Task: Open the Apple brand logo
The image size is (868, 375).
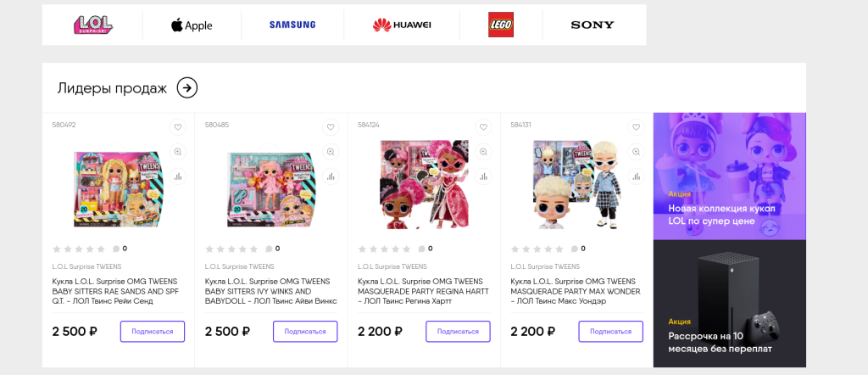Action: coord(192,25)
